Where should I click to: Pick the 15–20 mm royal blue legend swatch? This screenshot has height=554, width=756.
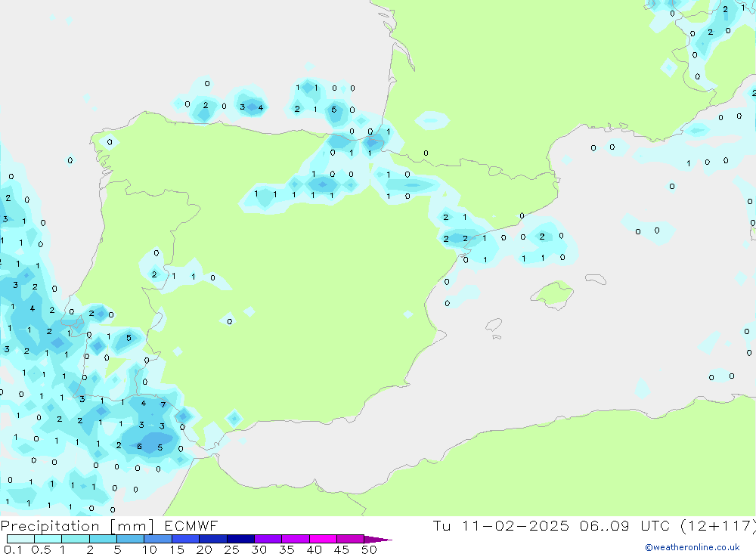[x=185, y=539]
